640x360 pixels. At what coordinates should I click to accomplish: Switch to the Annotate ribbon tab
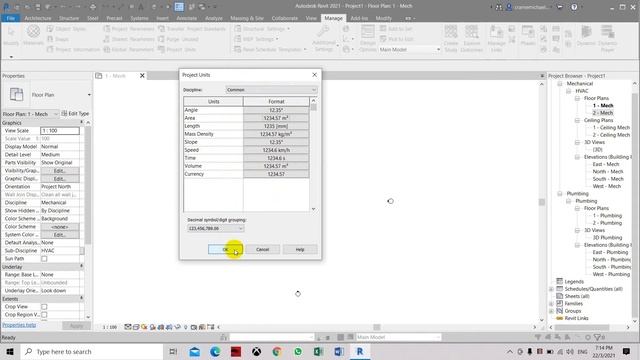click(x=187, y=18)
